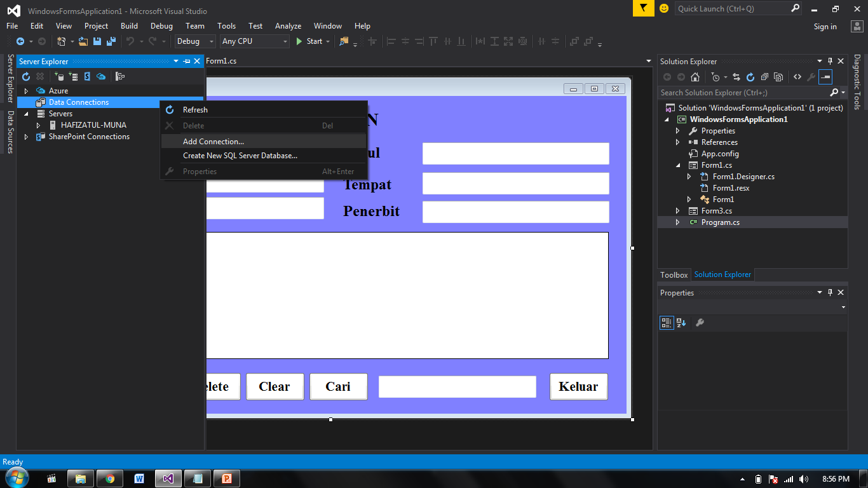Click the Search Solution Explorer field
Screen dimensions: 868x488
tap(744, 93)
